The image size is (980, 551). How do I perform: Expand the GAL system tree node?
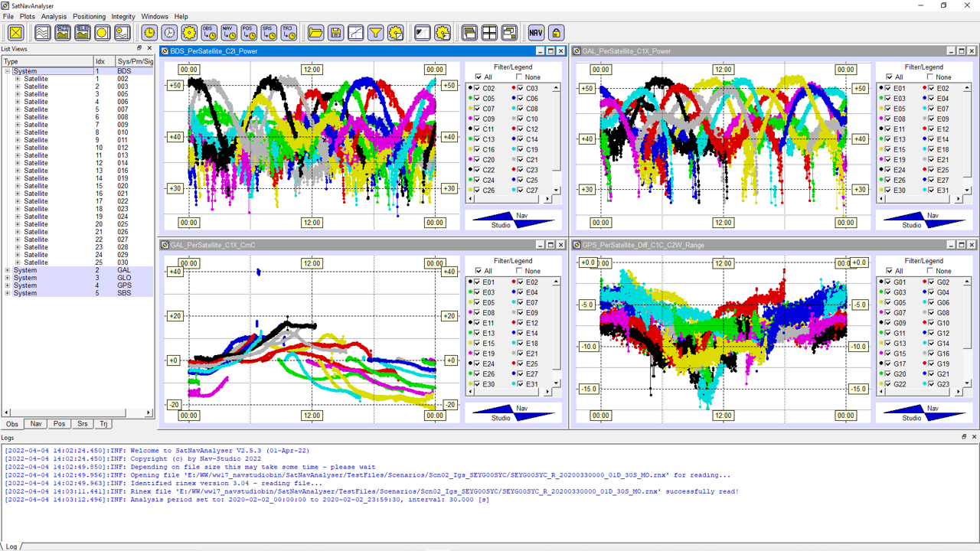tap(8, 270)
